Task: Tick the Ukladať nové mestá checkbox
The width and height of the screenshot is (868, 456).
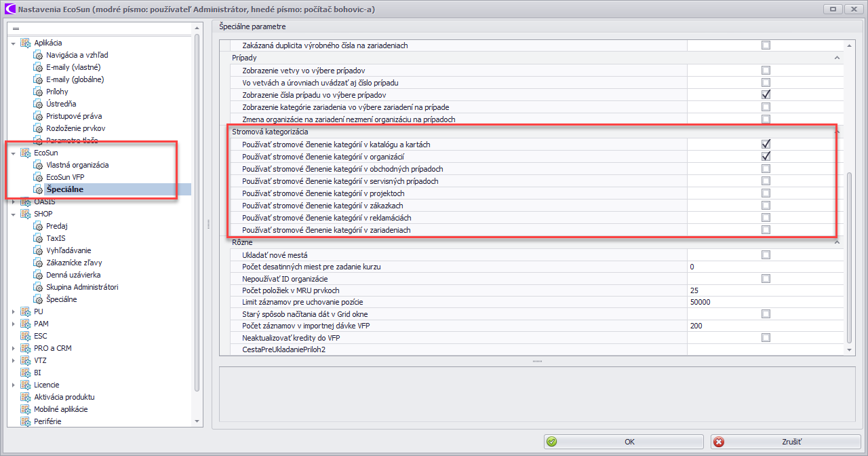Action: [x=766, y=255]
